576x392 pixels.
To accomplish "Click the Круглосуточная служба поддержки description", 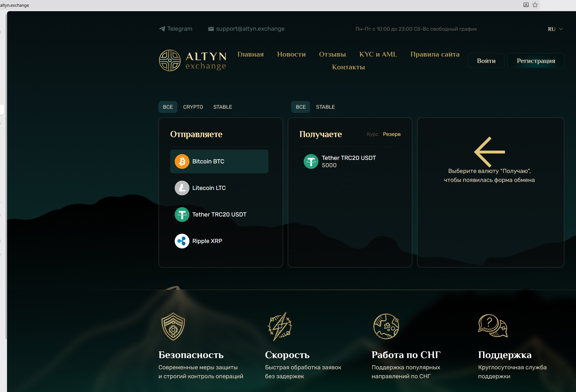I will pyautogui.click(x=512, y=372).
